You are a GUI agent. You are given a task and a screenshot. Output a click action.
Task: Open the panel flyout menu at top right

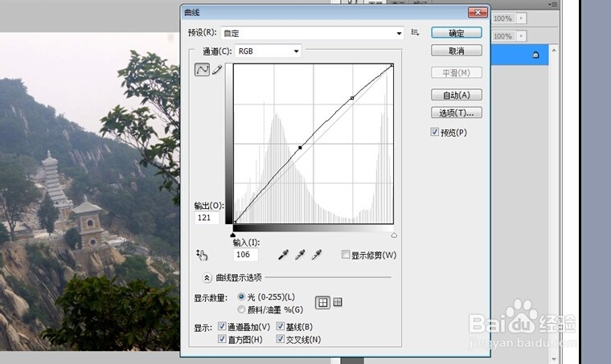[x=552, y=4]
